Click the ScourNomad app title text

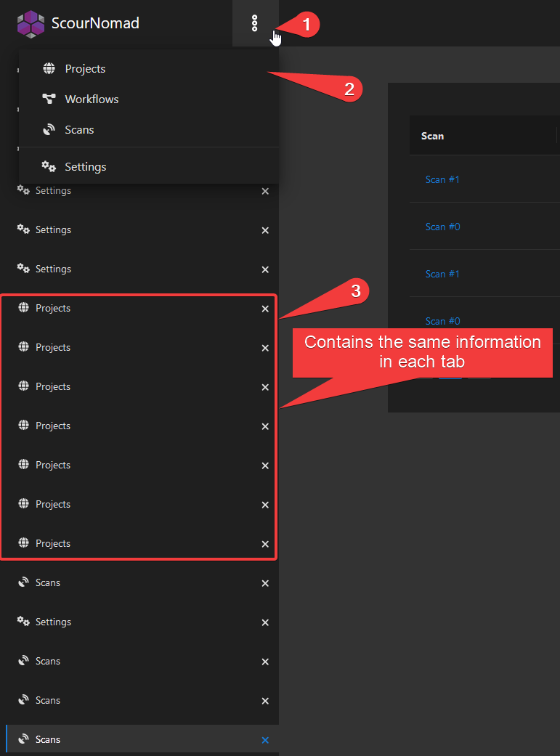coord(95,23)
